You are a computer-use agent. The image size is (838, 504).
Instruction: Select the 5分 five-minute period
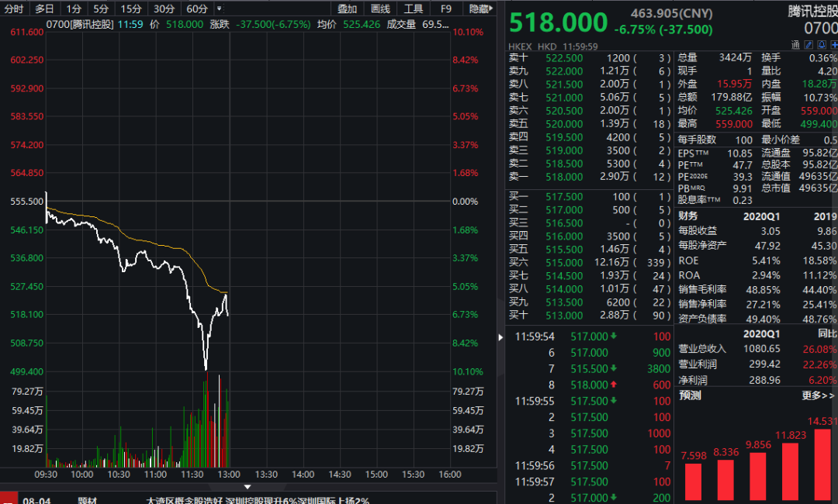(x=101, y=9)
